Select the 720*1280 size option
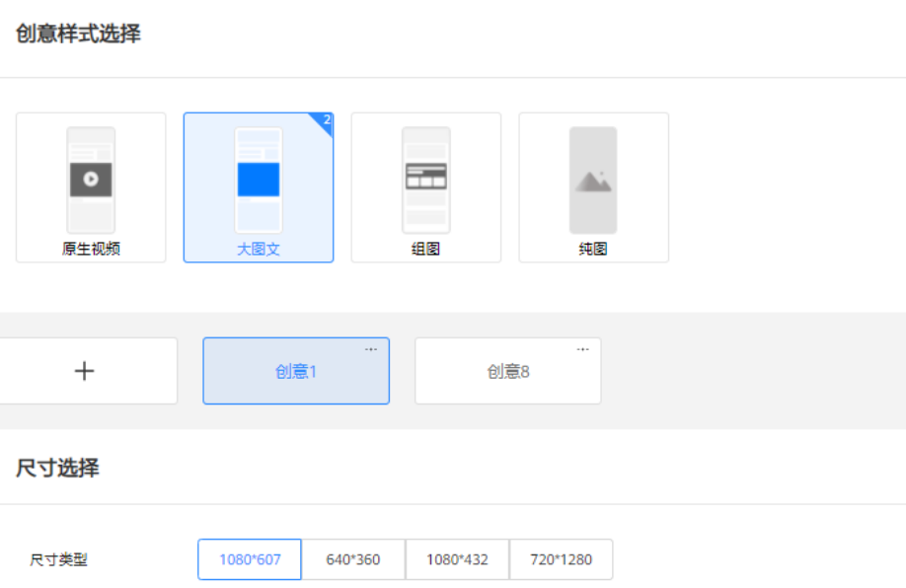 (560, 559)
